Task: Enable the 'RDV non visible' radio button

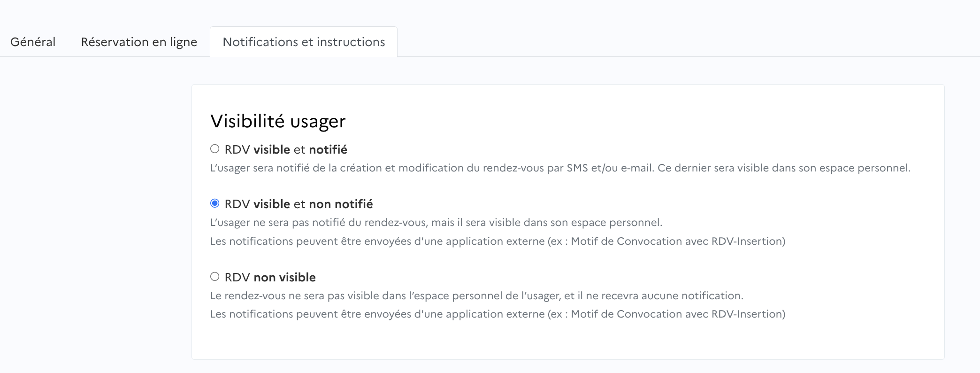Action: click(215, 277)
